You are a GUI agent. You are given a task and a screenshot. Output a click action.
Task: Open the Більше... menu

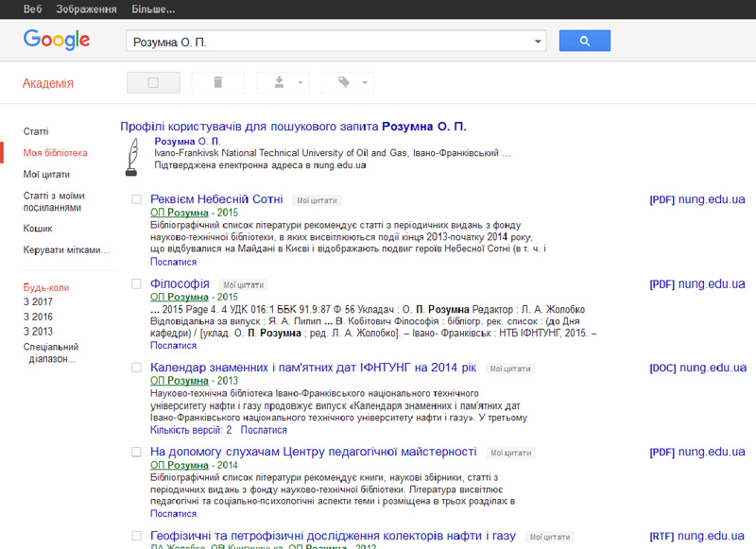tap(153, 9)
